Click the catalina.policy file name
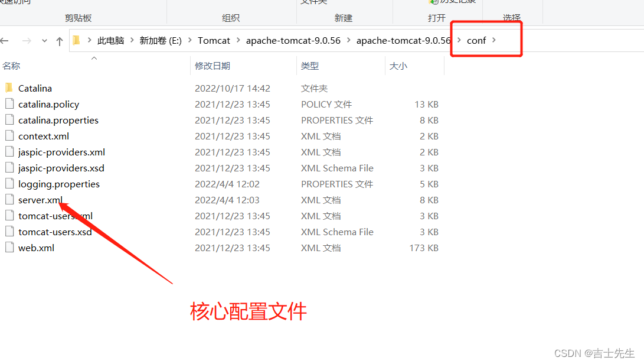644x364 pixels. tap(48, 105)
